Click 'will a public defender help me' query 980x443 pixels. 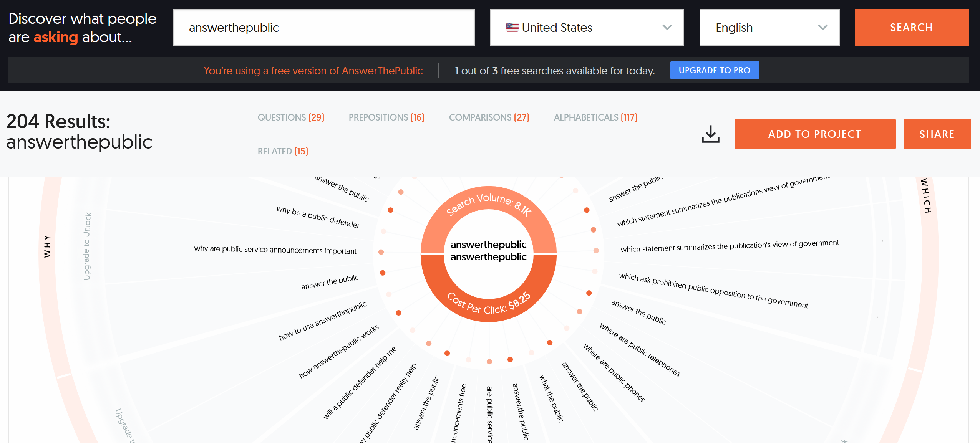[360, 383]
